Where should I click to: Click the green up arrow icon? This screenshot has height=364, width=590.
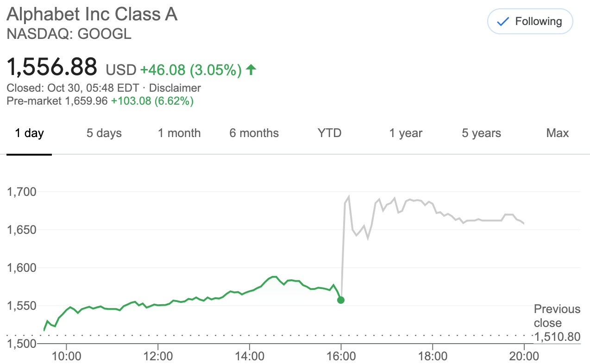tap(251, 70)
